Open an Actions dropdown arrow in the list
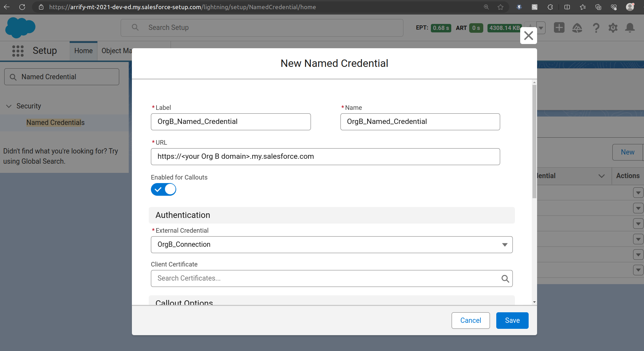This screenshot has width=644, height=351. [638, 192]
